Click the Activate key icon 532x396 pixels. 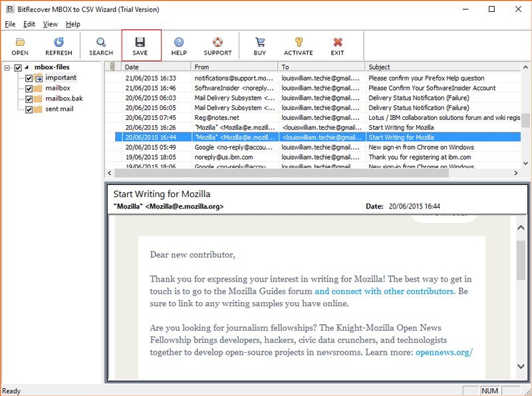point(299,42)
